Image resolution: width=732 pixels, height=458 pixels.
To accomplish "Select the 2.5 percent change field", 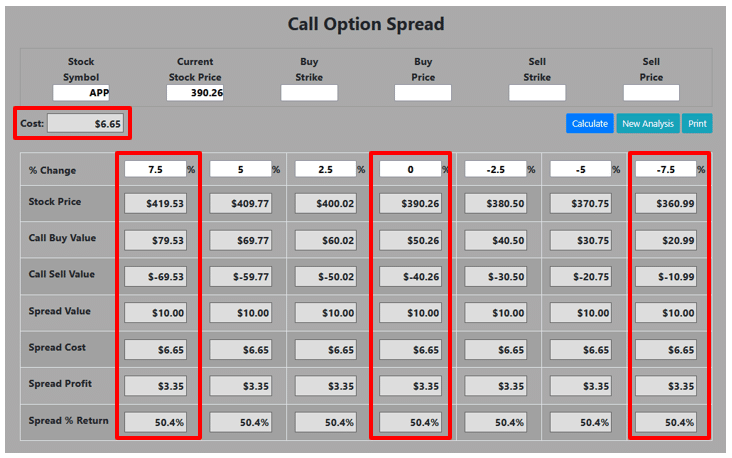I will [325, 170].
